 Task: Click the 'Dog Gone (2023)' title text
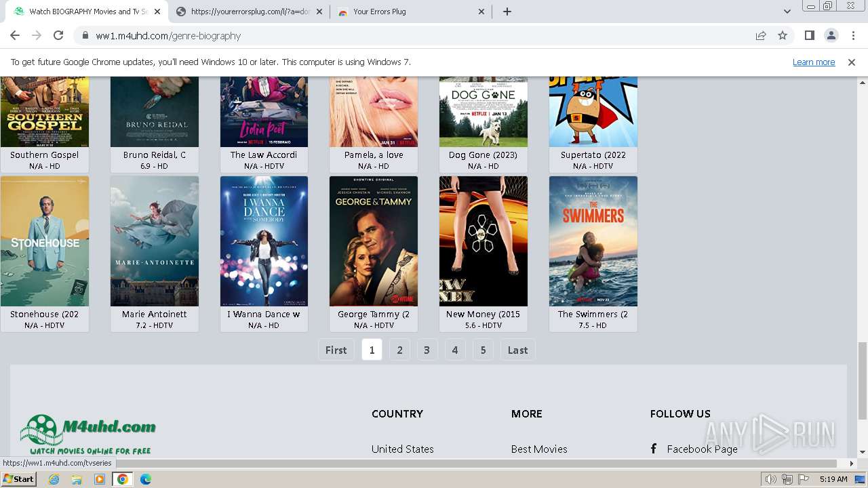tap(483, 155)
